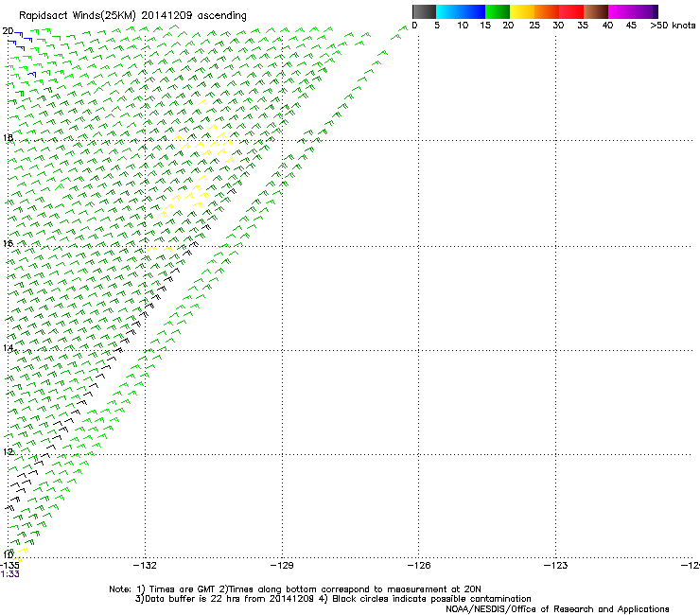700x615 pixels.
Task: Click the '40' legend value
Action: click(607, 26)
